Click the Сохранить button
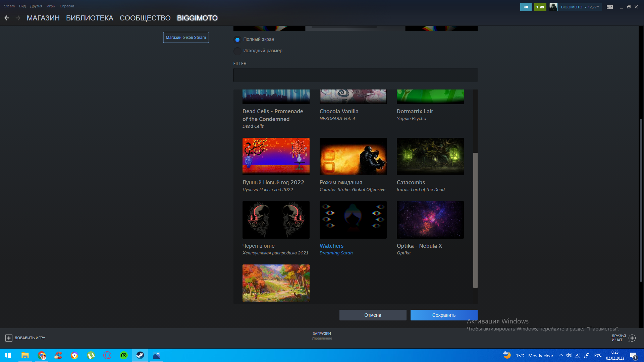This screenshot has height=362, width=644. coord(444,315)
